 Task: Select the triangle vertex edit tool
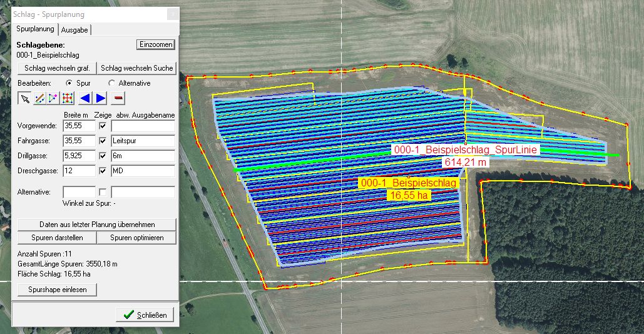(x=53, y=98)
